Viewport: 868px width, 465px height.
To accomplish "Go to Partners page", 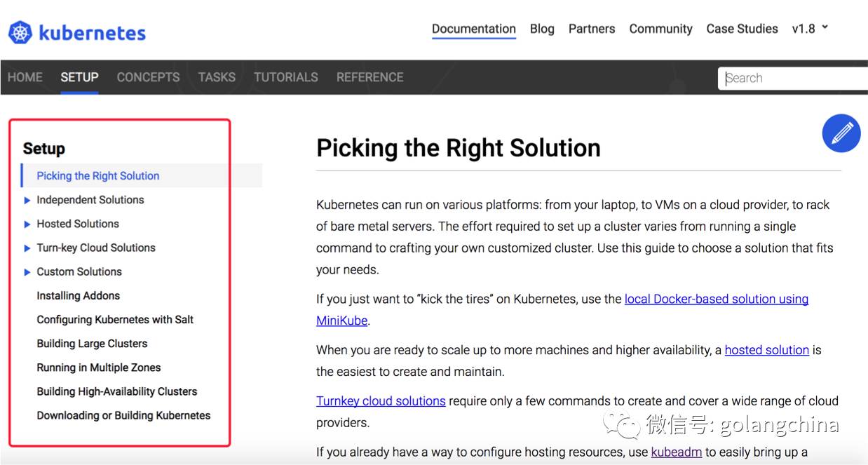I will click(x=592, y=29).
